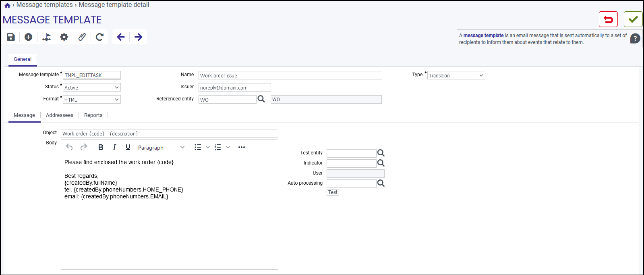Screen dimensions: 644x275
Task: Click the Message templates breadcrumb link
Action: tap(44, 5)
